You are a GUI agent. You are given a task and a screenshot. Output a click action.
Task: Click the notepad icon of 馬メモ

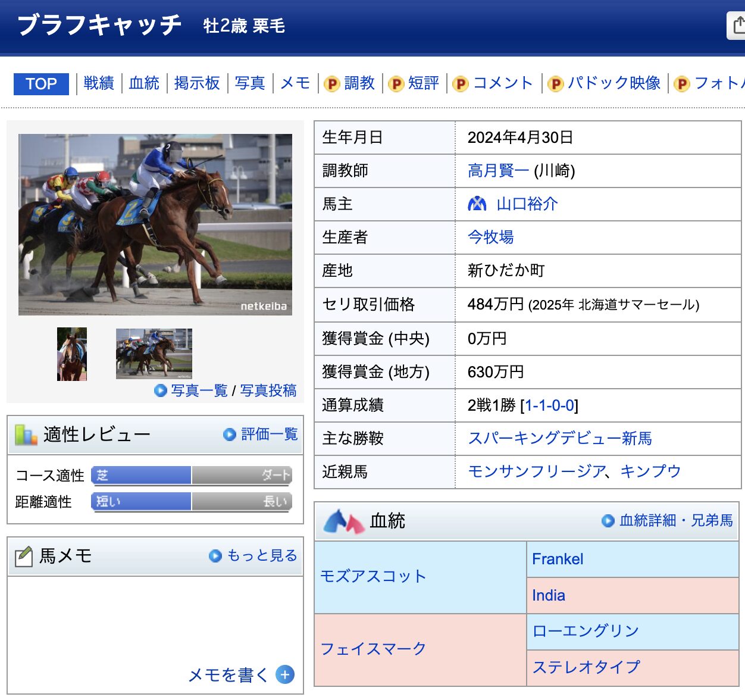pos(24,556)
